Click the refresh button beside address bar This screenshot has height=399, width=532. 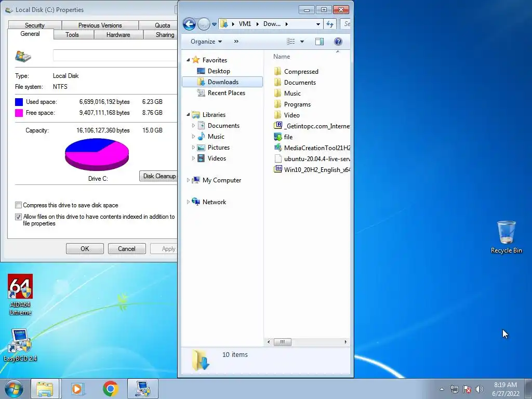(330, 24)
